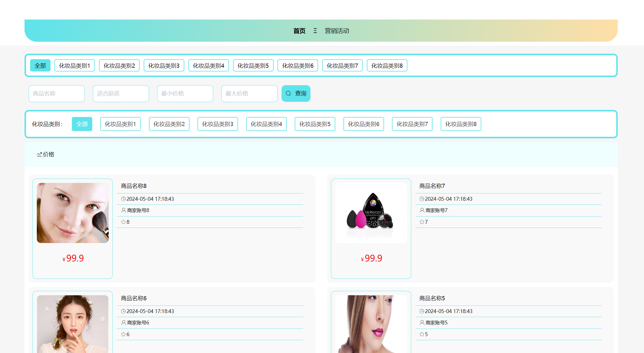Click the magnifier icon inside the 查询 button
644x353 pixels.
[x=288, y=93]
